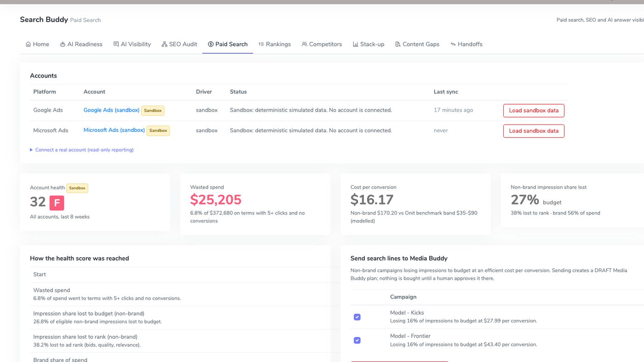Screen dimensions: 644x362
Task: Click the Sandbox badge next to Microsoft Ads
Action: click(x=158, y=130)
